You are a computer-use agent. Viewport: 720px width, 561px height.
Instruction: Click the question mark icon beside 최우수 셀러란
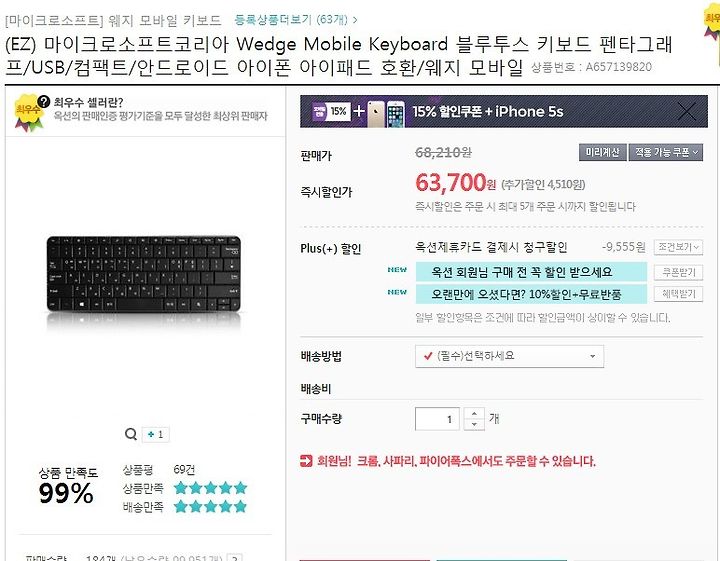44,101
